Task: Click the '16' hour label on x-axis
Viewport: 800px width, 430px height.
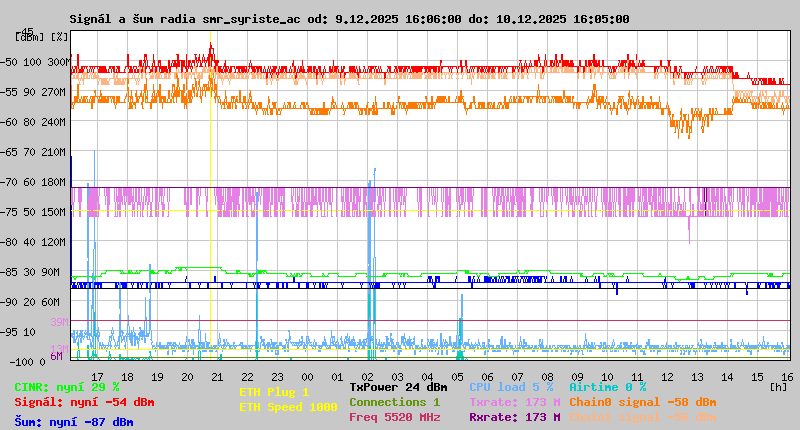Action: [787, 377]
